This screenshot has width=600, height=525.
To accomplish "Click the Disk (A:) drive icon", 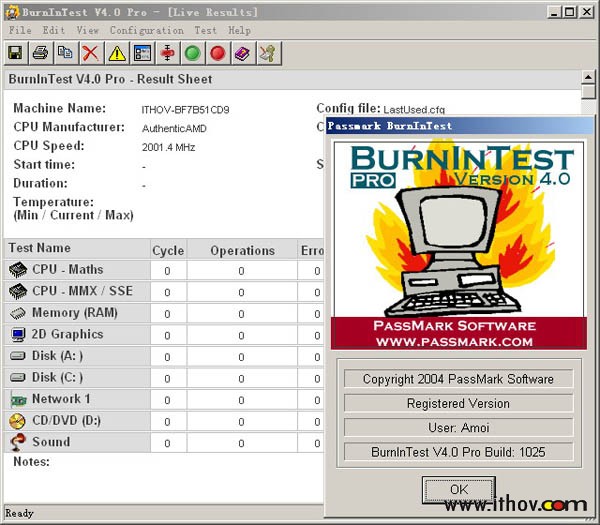I will point(18,356).
